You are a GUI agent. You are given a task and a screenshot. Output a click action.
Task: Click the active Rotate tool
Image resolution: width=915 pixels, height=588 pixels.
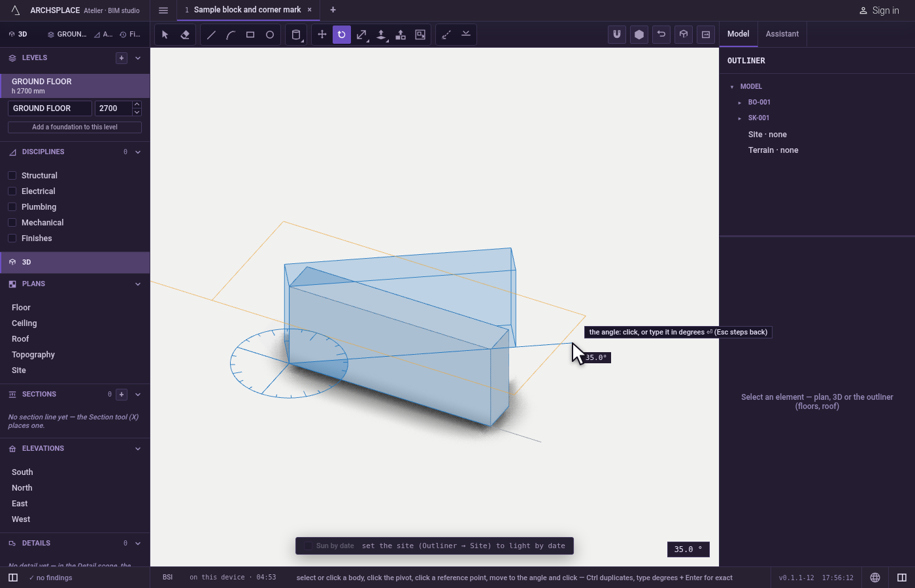(x=342, y=35)
